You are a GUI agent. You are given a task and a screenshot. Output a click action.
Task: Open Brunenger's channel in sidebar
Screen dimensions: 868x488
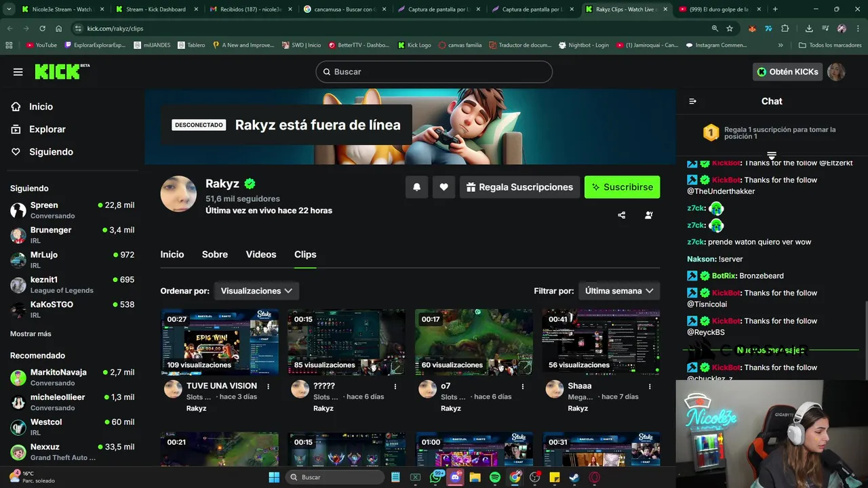(72, 235)
